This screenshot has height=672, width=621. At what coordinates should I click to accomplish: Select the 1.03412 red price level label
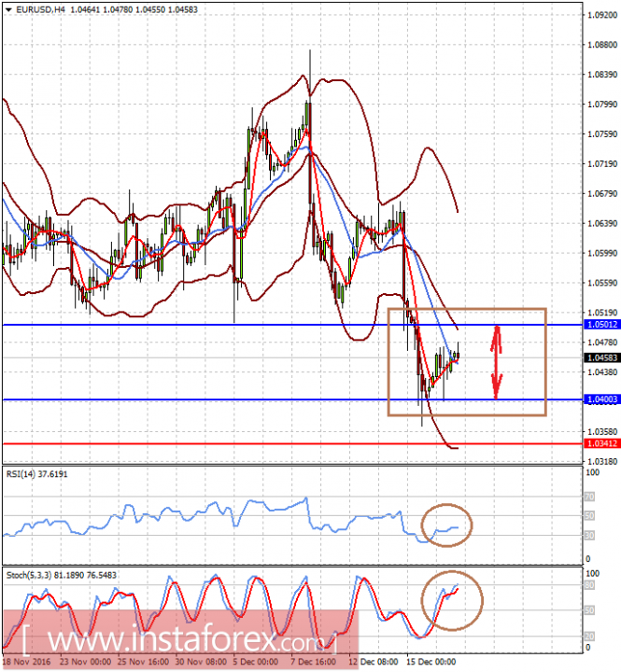(602, 443)
